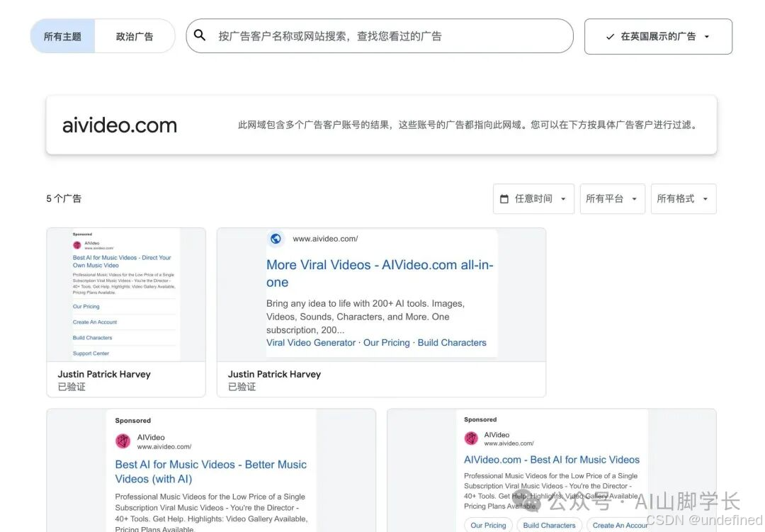Select the 所有主题 tab
This screenshot has height=532, width=765.
coord(62,36)
